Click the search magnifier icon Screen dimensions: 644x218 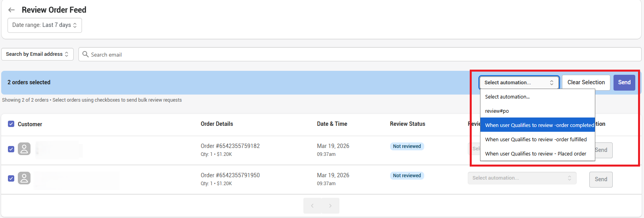[85, 54]
